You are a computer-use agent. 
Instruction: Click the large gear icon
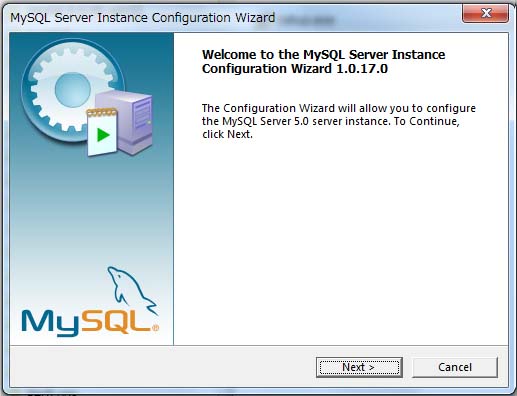point(72,89)
